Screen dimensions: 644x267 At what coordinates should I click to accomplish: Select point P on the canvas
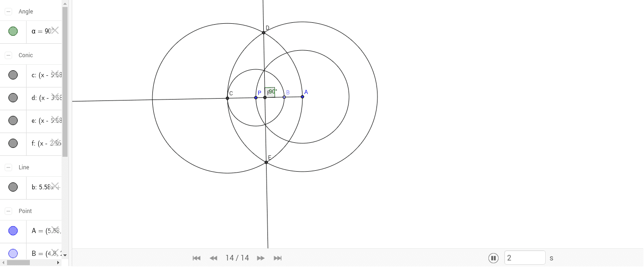tap(256, 98)
